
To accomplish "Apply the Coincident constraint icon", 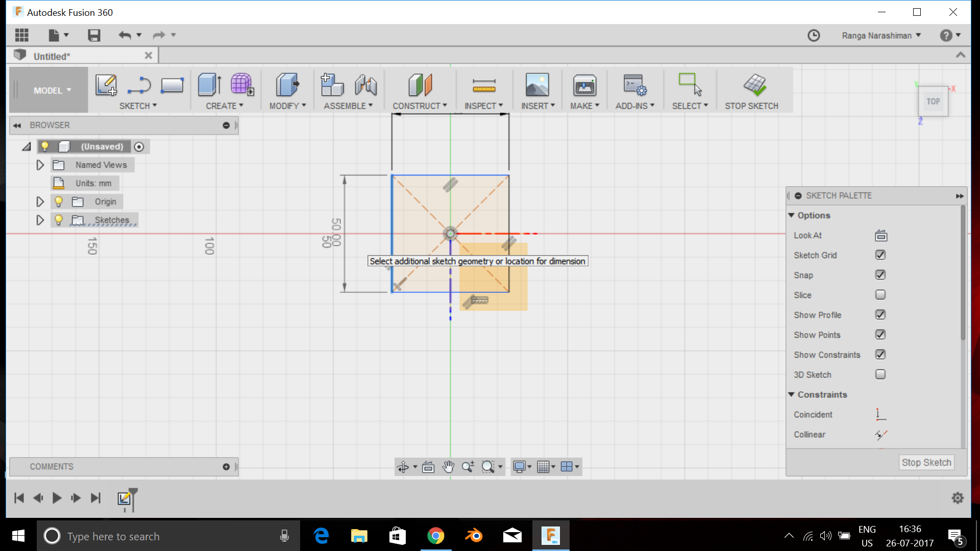I will [x=881, y=415].
